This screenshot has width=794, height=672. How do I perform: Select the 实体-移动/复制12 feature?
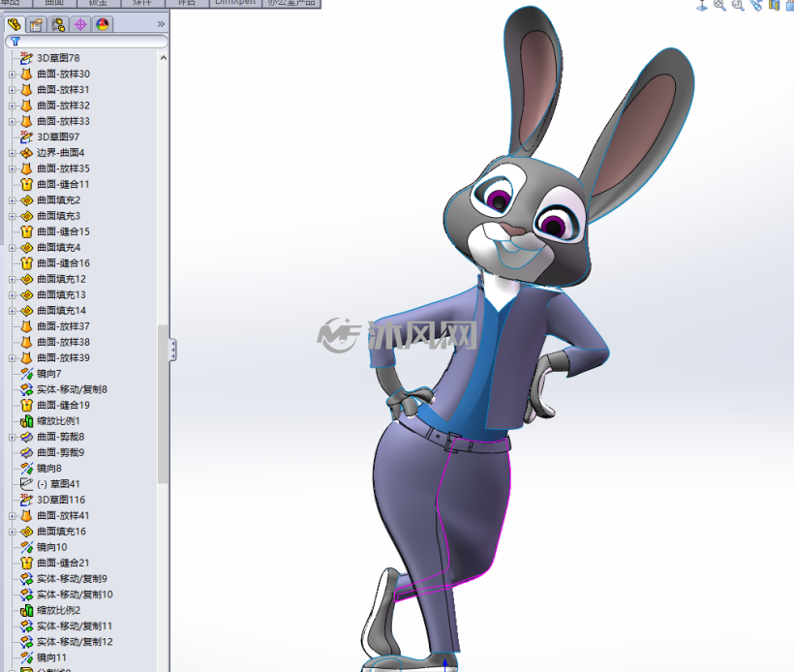pyautogui.click(x=75, y=642)
